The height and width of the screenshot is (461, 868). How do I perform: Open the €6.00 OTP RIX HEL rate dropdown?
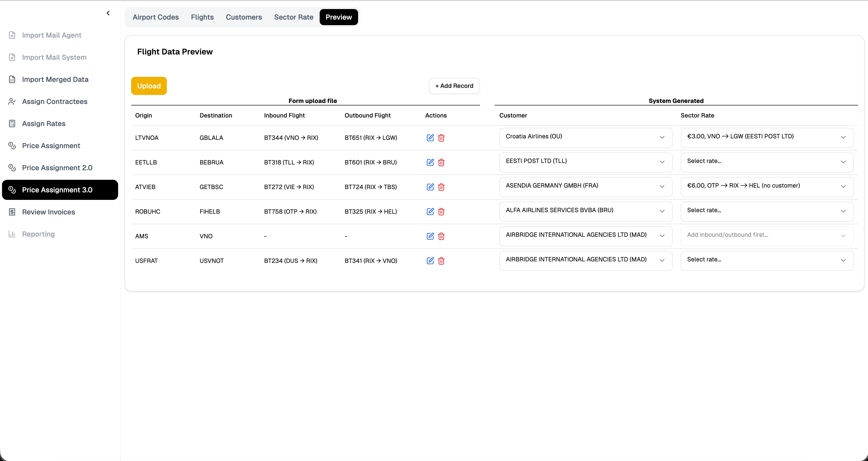pos(766,187)
